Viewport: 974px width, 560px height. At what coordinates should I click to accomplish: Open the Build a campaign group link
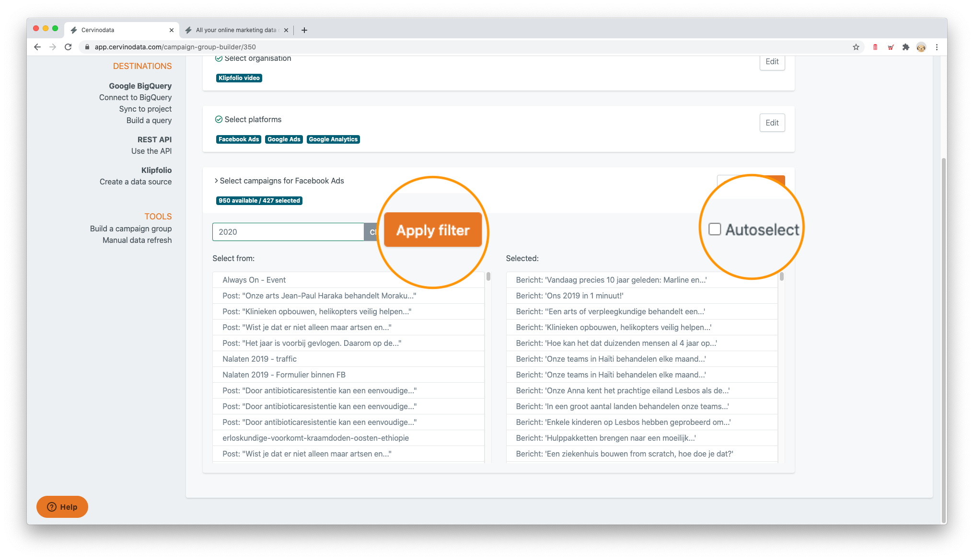(x=130, y=229)
